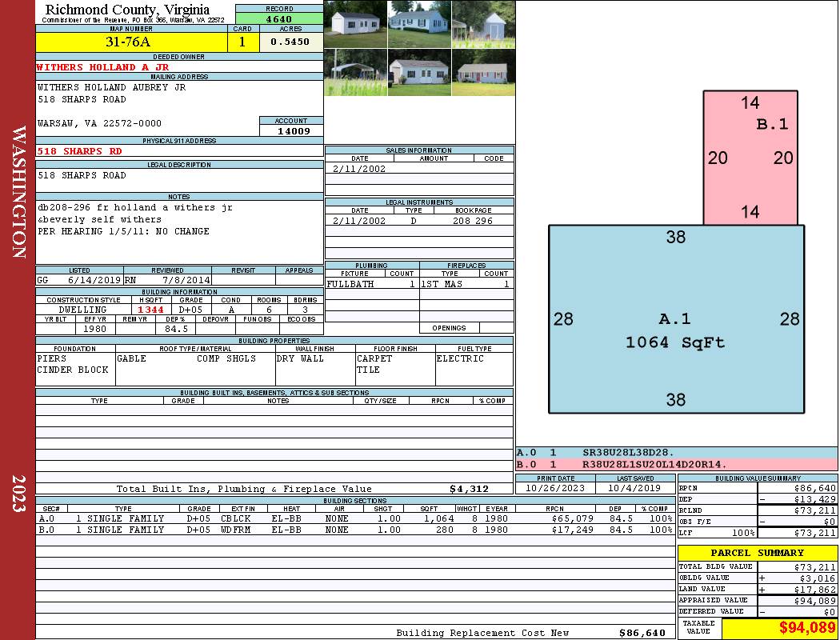Screen dimensions: 840x640
Task: Click foundation entry CINDER BLOCK
Action: pos(73,370)
